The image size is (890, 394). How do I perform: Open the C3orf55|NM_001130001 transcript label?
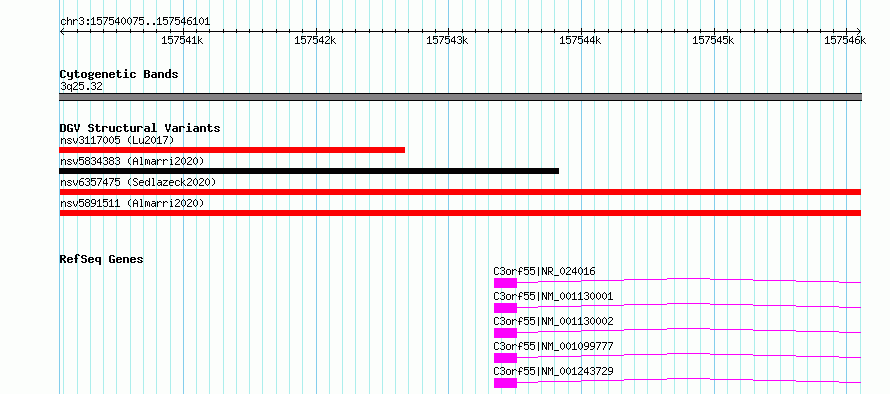click(553, 296)
